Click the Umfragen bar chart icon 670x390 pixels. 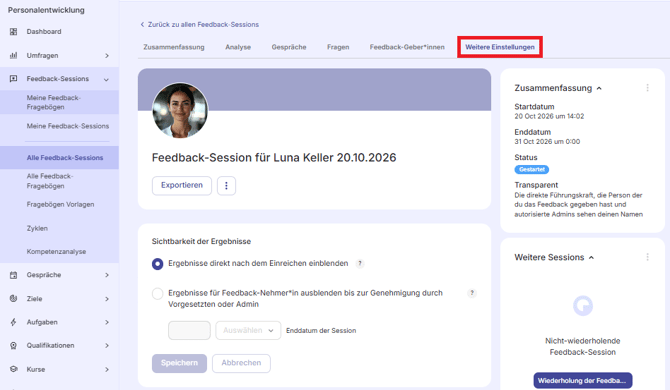coord(14,56)
